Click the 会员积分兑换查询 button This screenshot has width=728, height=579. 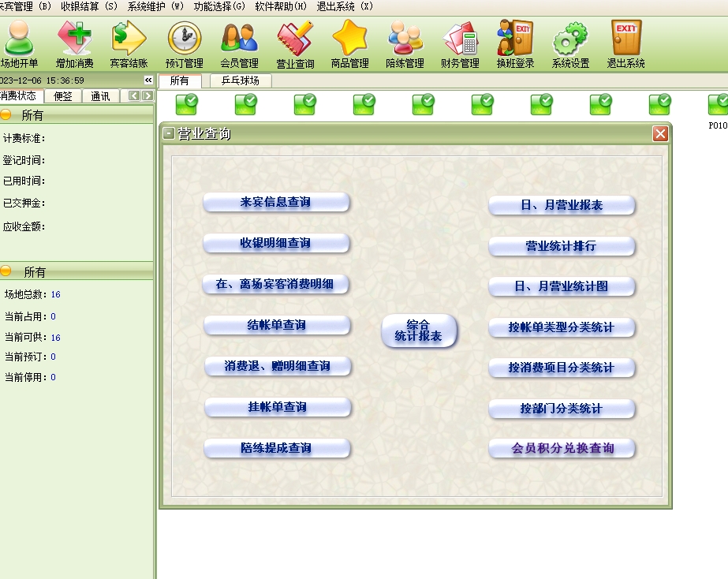[562, 449]
